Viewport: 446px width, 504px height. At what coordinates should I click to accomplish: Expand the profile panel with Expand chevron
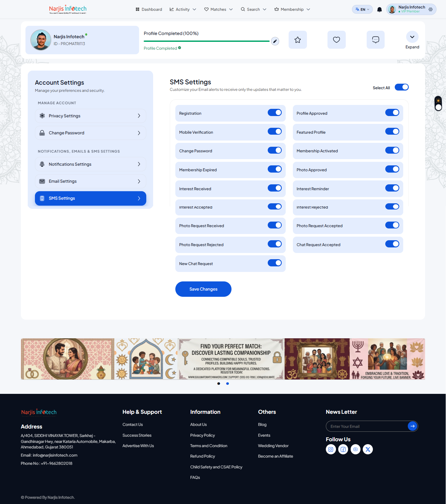[412, 37]
